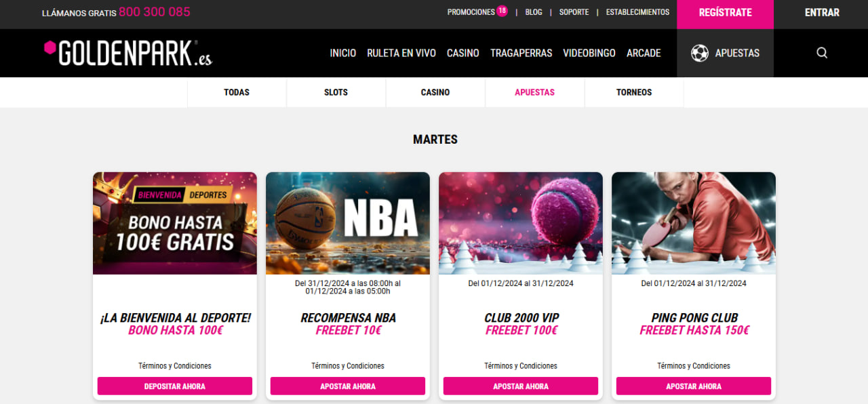Click Apostar Ahora under Recompensa NBA

point(348,386)
